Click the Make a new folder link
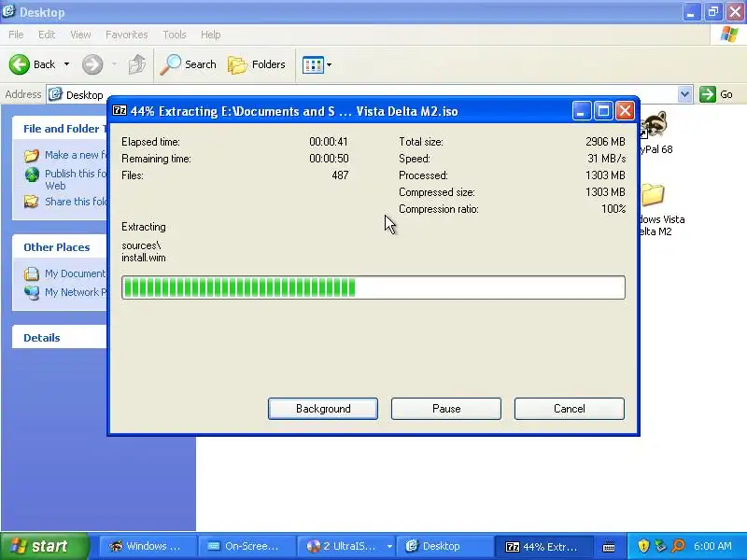747x560 pixels. point(76,155)
